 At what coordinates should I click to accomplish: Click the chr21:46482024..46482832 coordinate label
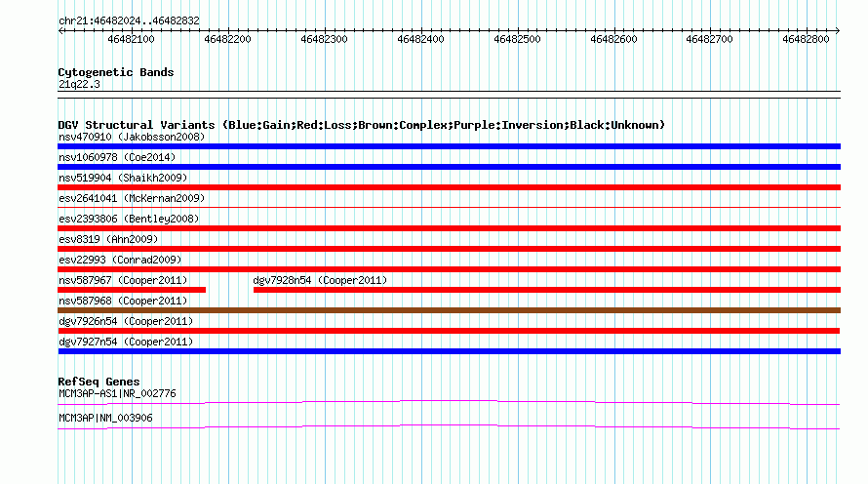click(129, 20)
